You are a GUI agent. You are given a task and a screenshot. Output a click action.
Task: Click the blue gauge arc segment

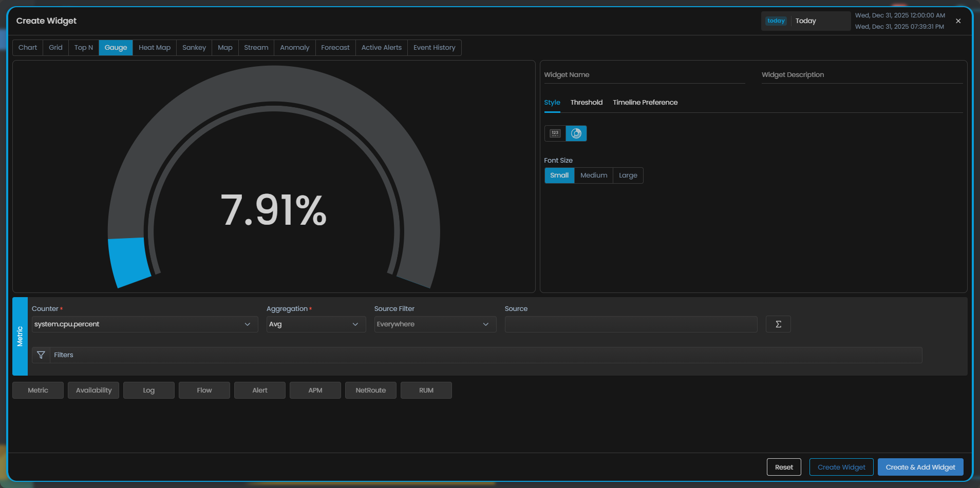tap(128, 262)
